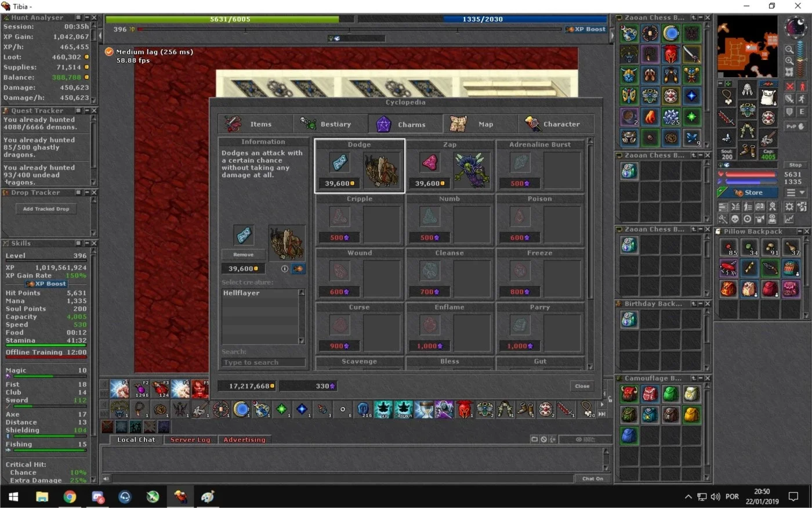
Task: Collapse the left side panel arrow
Action: tap(101, 35)
